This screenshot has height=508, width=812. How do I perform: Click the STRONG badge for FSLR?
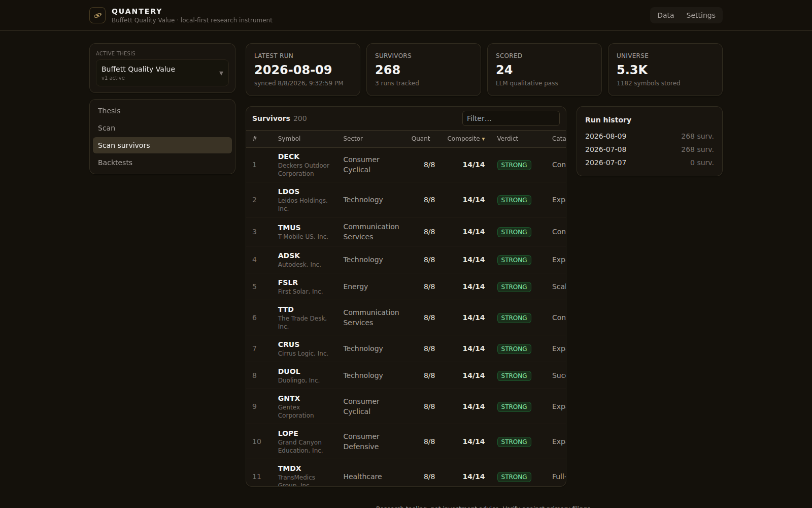pos(514,287)
